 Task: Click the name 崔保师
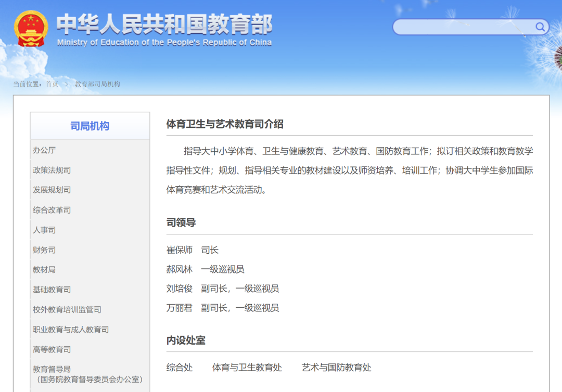pos(180,250)
